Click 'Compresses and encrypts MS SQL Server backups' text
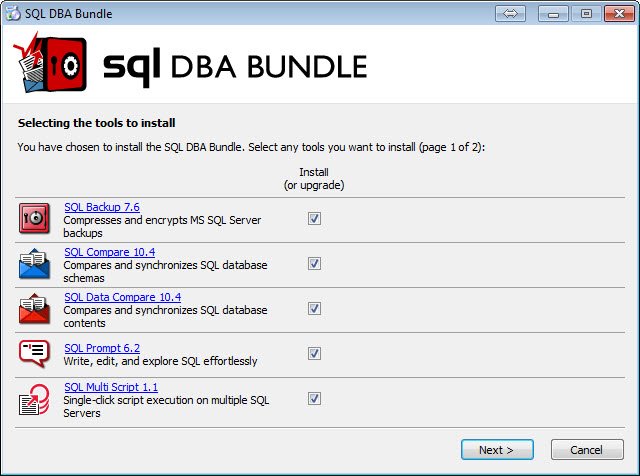The image size is (640, 476). coord(162,227)
